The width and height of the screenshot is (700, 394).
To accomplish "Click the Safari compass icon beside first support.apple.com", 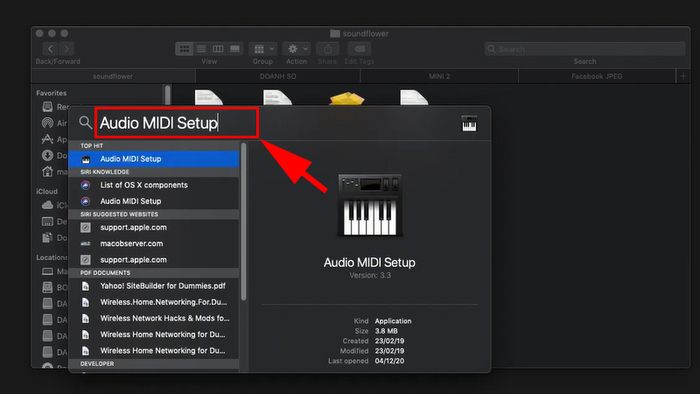I will pyautogui.click(x=85, y=228).
